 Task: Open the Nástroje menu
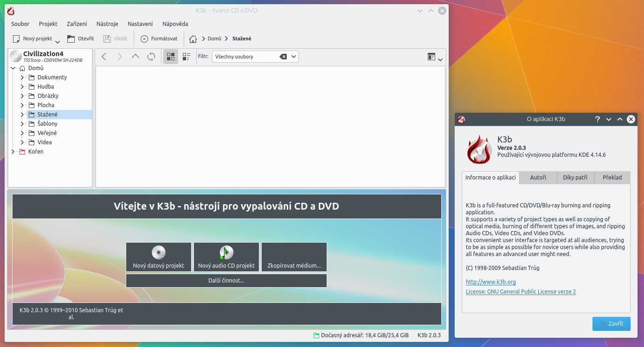[x=107, y=24]
